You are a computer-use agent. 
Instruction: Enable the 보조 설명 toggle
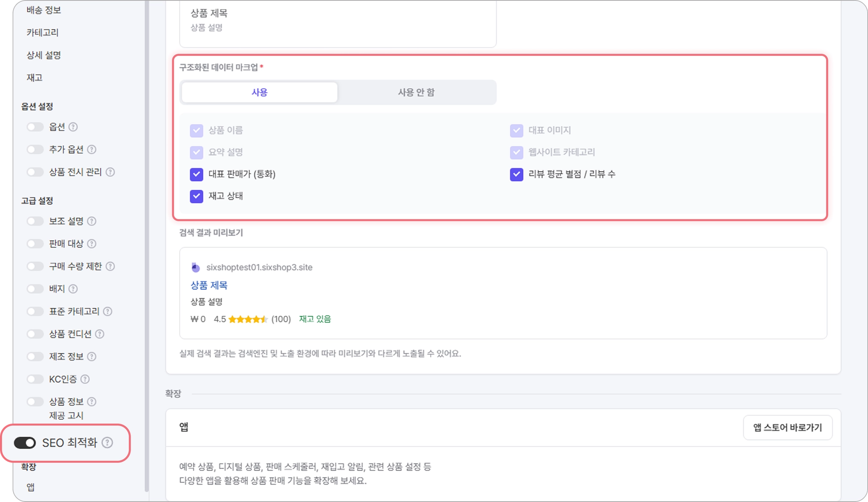point(35,221)
